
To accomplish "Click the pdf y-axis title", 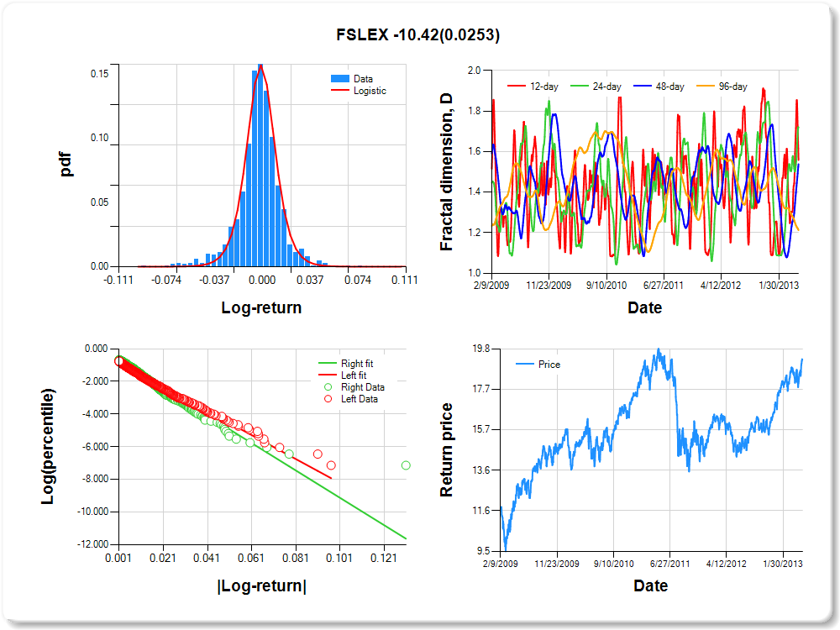I will tap(66, 165).
